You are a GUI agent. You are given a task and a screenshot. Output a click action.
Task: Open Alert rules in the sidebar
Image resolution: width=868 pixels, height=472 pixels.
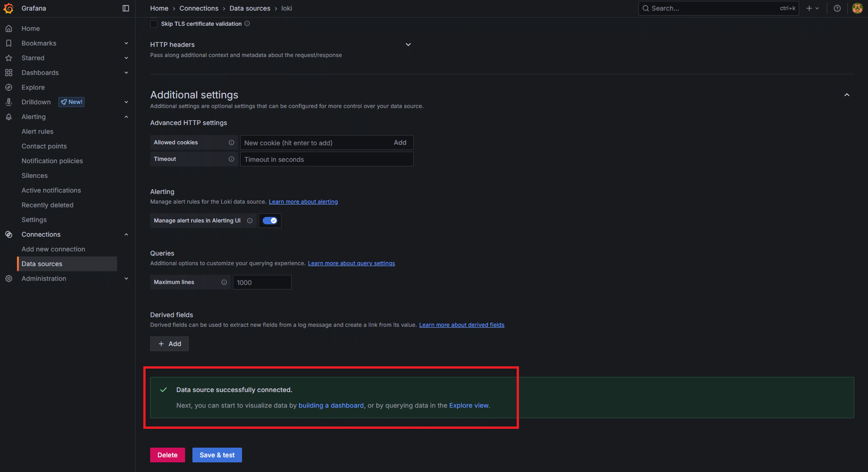coord(37,131)
